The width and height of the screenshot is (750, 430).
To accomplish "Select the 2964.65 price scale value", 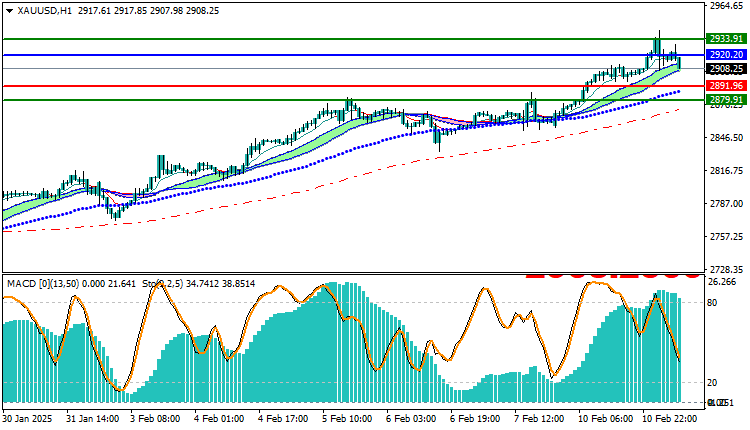I will coord(726,6).
